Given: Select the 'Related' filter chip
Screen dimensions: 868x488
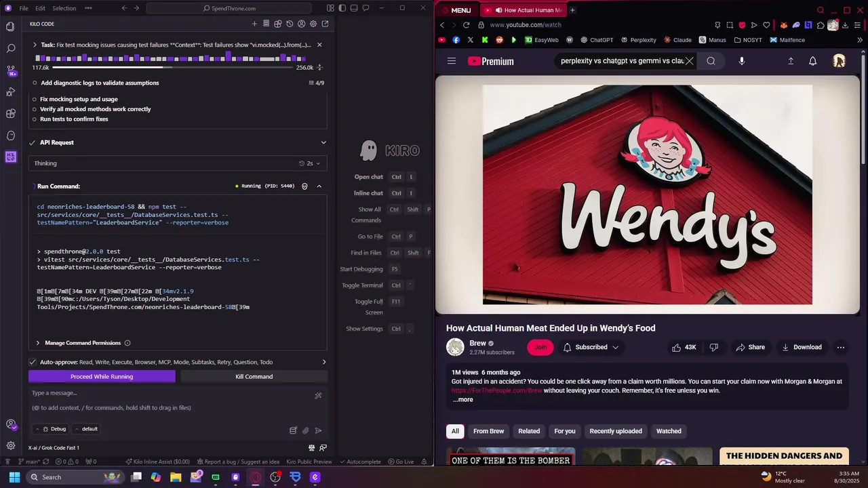Looking at the screenshot, I should [529, 431].
